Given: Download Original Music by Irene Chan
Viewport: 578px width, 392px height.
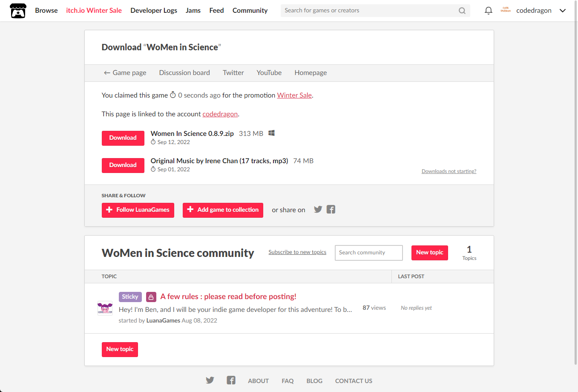Looking at the screenshot, I should point(123,165).
